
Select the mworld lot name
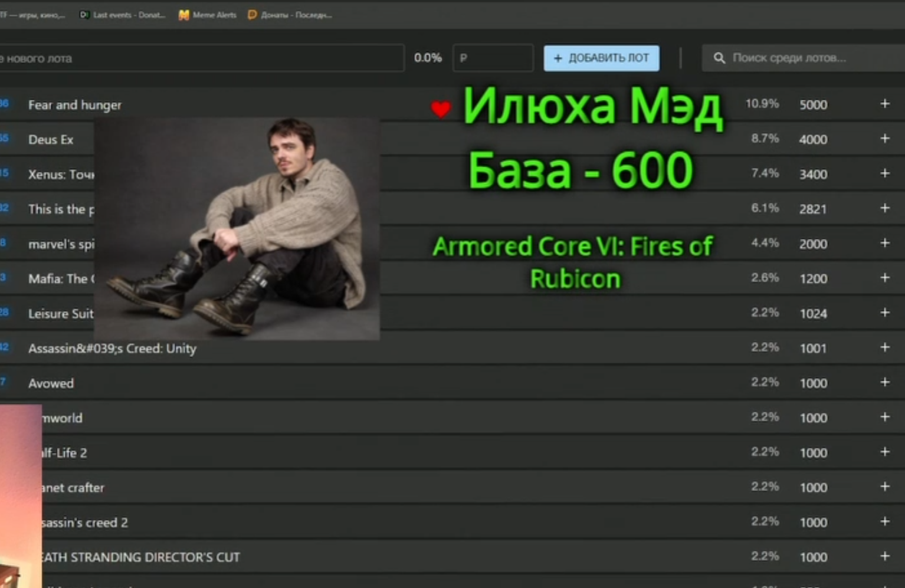63,418
